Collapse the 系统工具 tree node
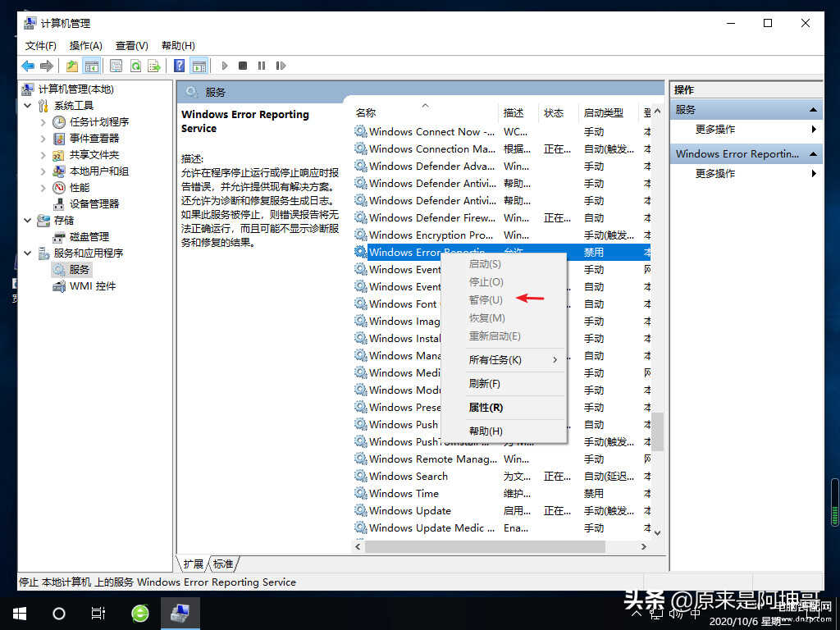 point(27,106)
